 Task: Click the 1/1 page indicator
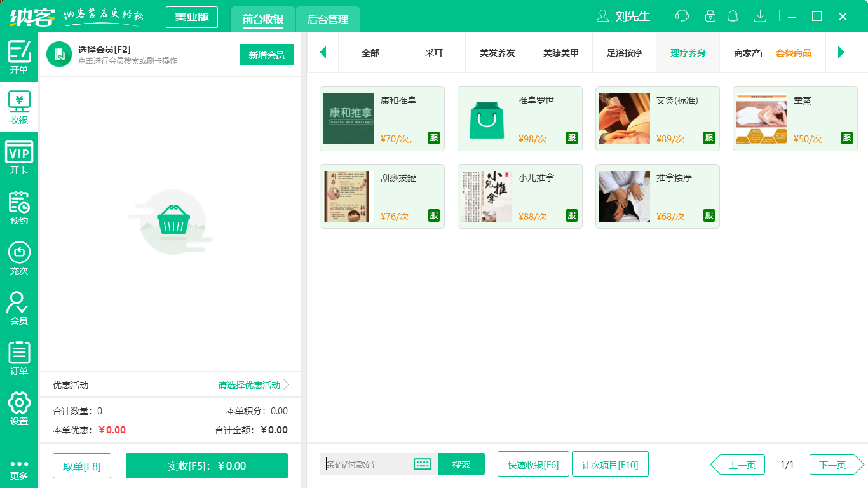787,464
